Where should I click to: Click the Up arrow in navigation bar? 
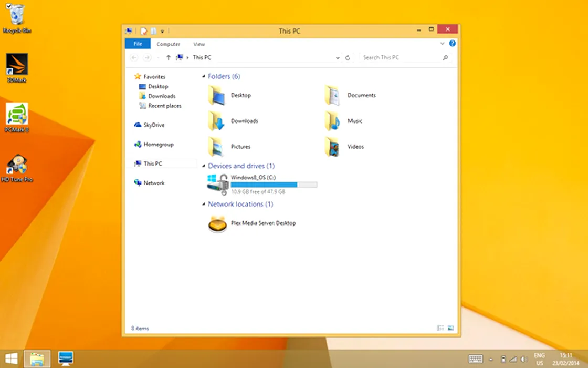click(x=169, y=57)
